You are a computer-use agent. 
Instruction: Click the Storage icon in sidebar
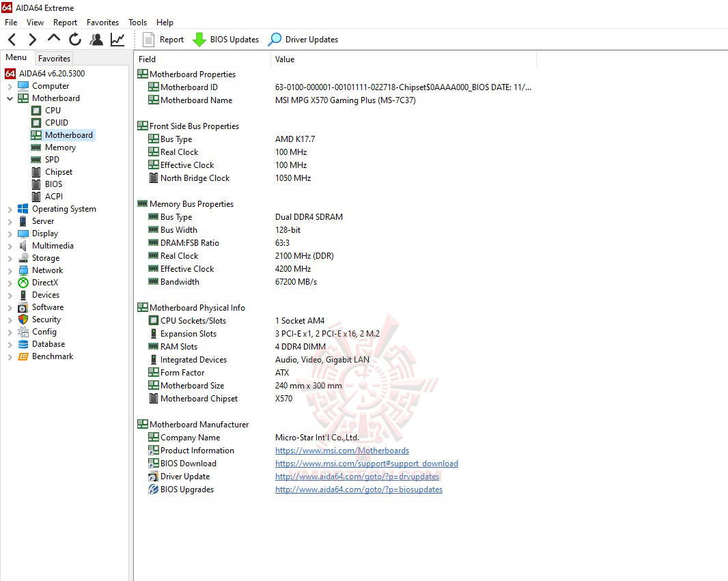(x=23, y=258)
